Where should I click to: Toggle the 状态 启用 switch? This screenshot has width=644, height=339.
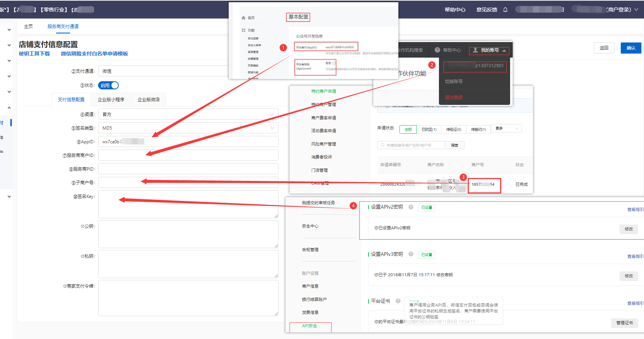click(108, 85)
